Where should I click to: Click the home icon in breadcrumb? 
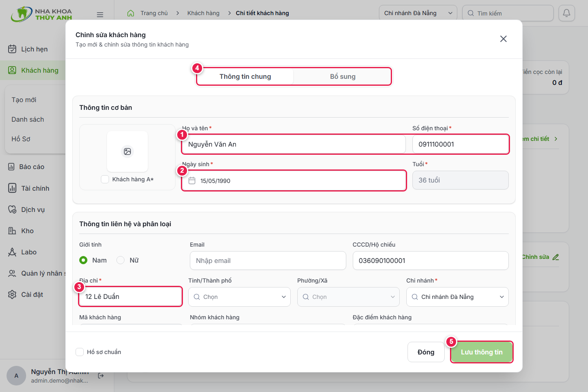tap(131, 13)
